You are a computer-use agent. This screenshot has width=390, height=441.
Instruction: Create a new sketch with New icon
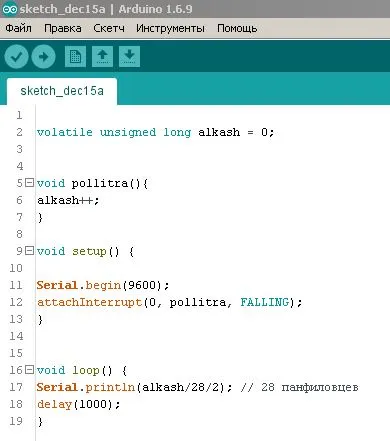[x=75, y=56]
